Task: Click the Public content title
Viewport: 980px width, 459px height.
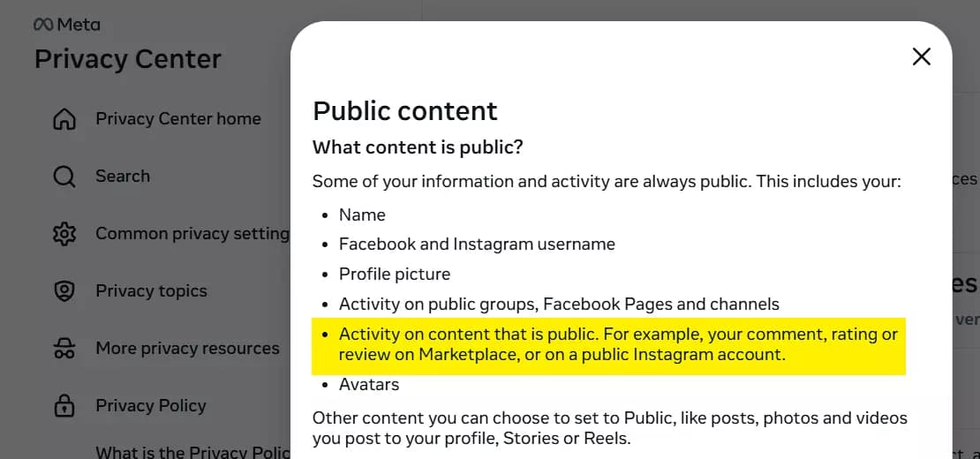Action: click(x=405, y=111)
